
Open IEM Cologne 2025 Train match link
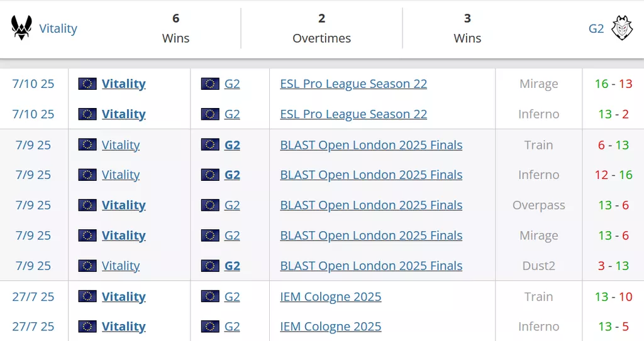330,296
